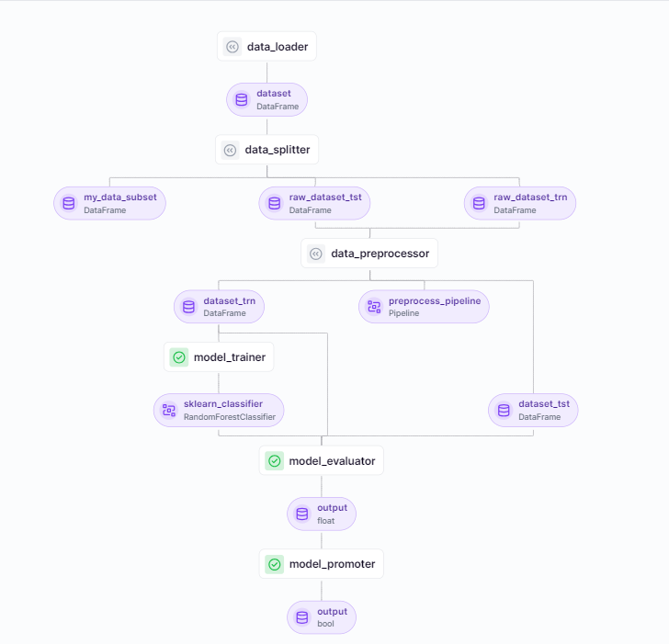Viewport: 669px width, 644px height.
Task: Open the data_preprocessor step node
Action: 369,254
